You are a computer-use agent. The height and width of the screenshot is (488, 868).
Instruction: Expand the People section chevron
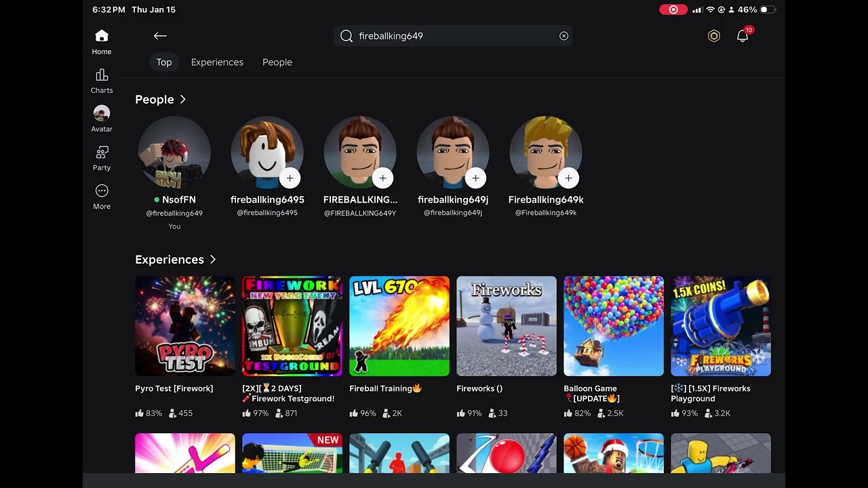click(x=183, y=100)
